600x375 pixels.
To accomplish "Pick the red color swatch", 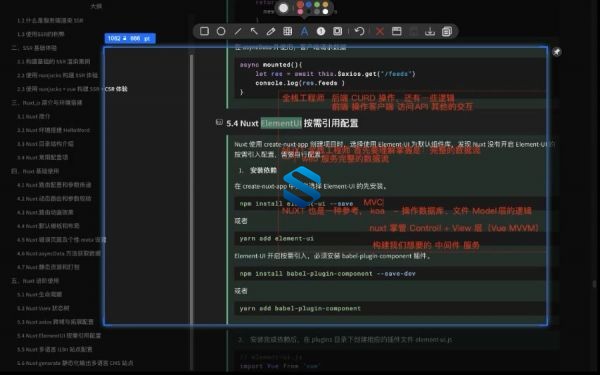I will tap(300, 5).
